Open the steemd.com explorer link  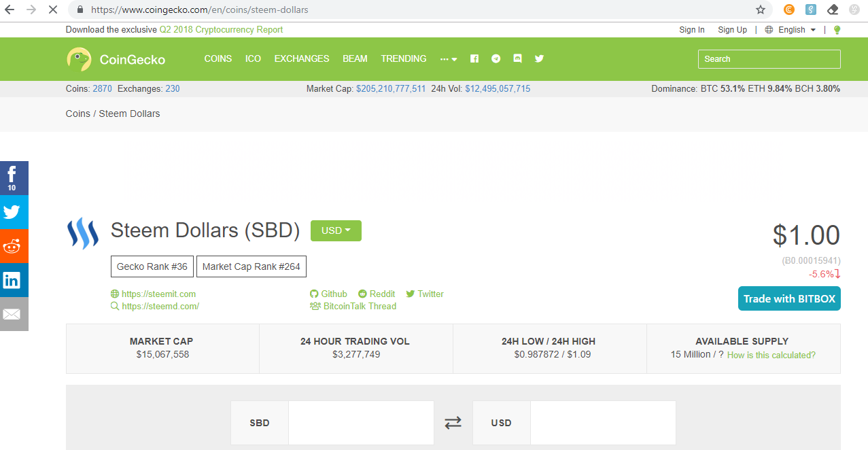pos(155,306)
